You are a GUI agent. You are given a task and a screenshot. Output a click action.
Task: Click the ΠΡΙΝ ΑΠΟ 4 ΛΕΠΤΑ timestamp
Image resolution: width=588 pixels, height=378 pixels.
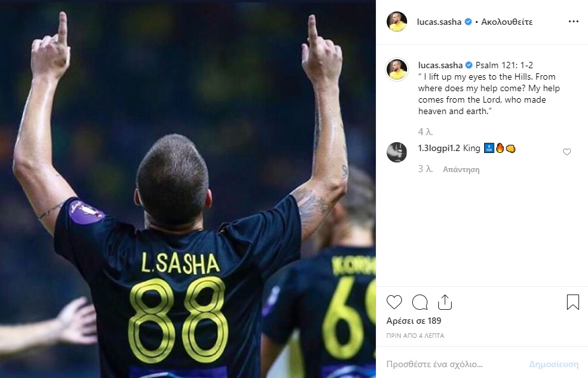tap(415, 335)
